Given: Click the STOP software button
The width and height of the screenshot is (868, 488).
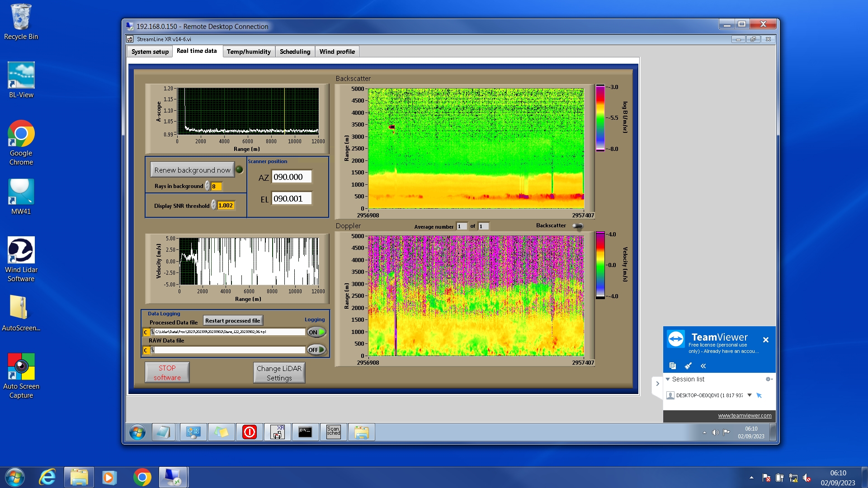Looking at the screenshot, I should click(167, 373).
